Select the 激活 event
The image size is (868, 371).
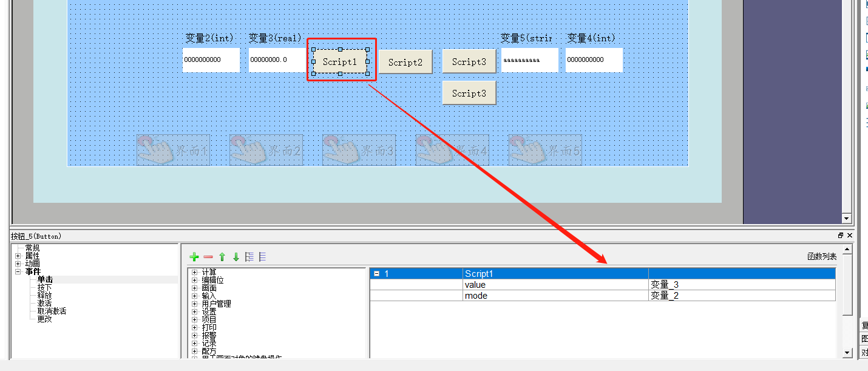coord(45,303)
